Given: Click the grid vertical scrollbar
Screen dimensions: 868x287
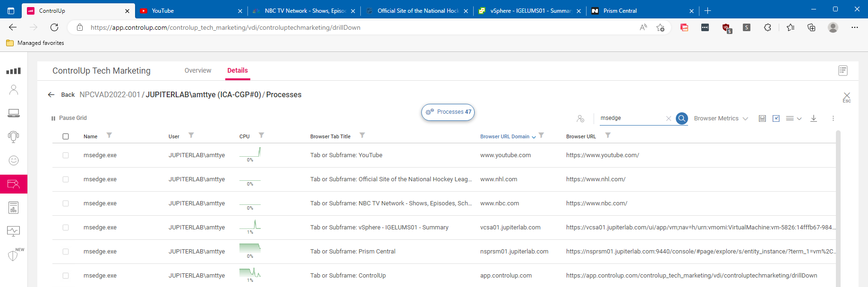Looking at the screenshot, I should 838,208.
